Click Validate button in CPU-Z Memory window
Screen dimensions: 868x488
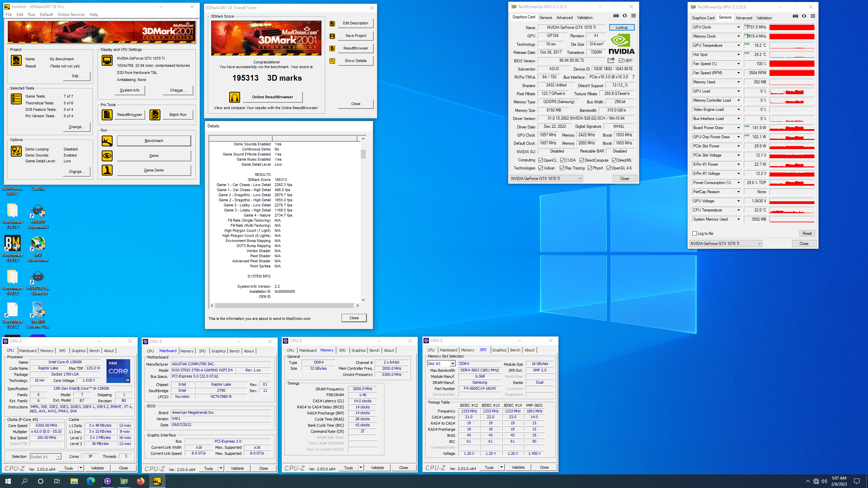pos(377,468)
